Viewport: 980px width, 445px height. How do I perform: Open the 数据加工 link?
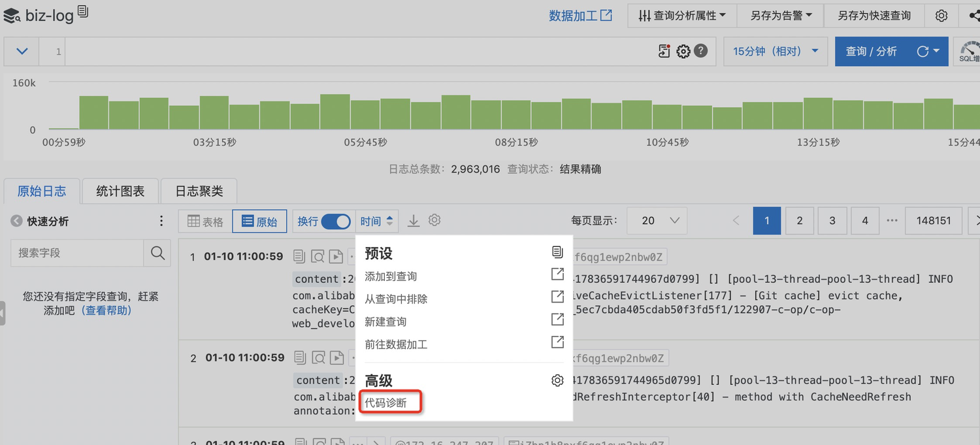(580, 16)
